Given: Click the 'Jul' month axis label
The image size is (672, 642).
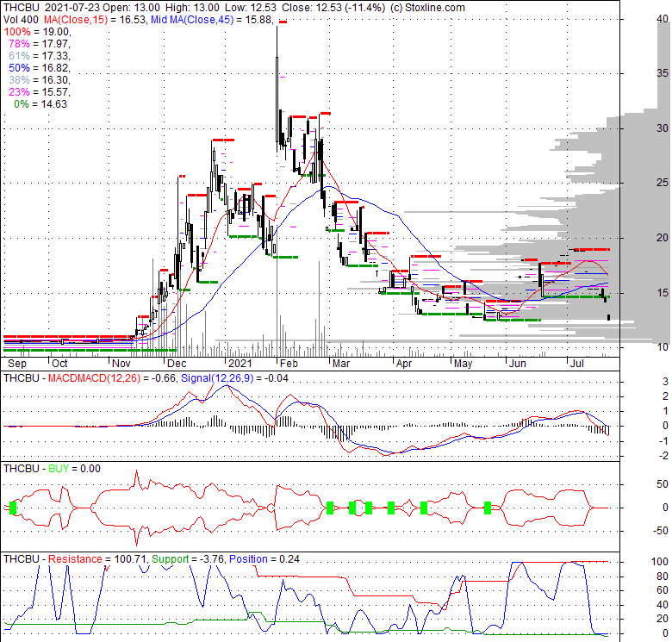Looking at the screenshot, I should (x=577, y=364).
